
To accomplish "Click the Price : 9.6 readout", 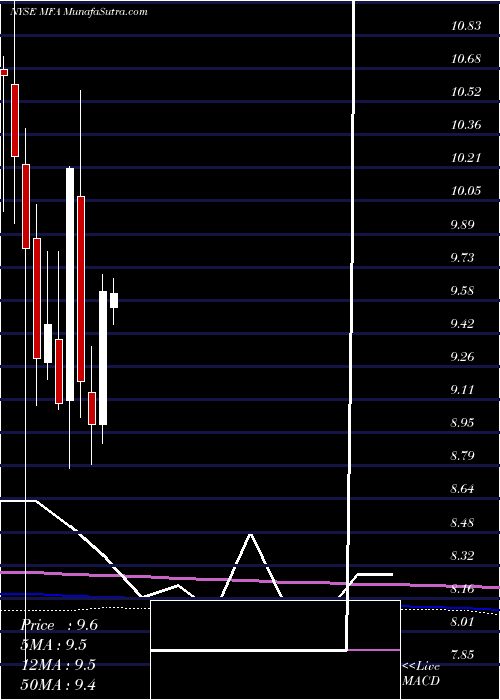I will click(x=59, y=625).
